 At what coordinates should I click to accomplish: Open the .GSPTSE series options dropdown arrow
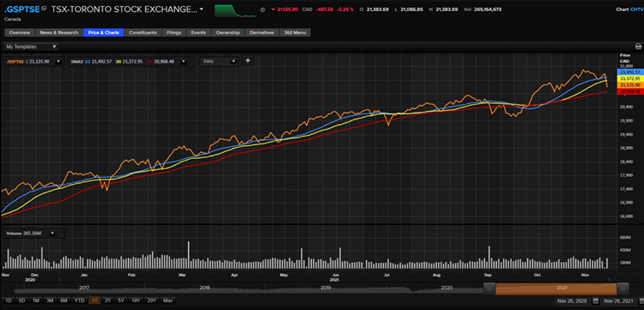click(58, 61)
